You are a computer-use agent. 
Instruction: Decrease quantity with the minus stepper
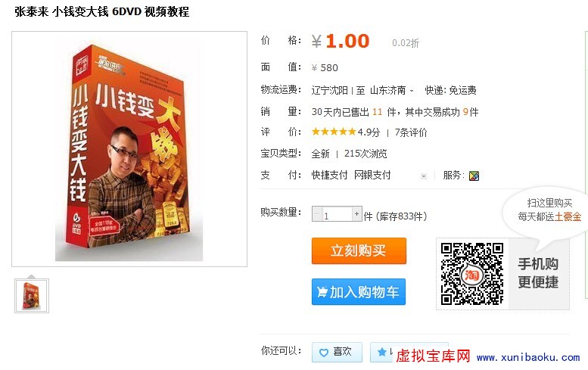point(317,214)
